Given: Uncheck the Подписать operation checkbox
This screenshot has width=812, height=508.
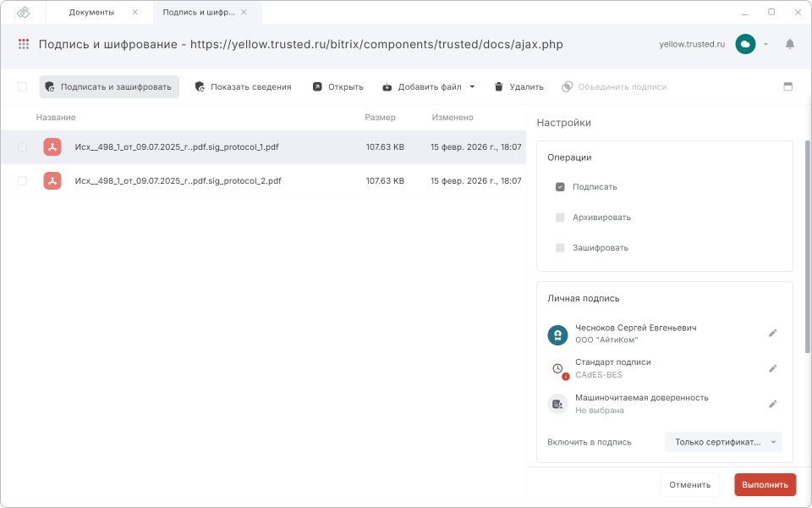Looking at the screenshot, I should 560,186.
